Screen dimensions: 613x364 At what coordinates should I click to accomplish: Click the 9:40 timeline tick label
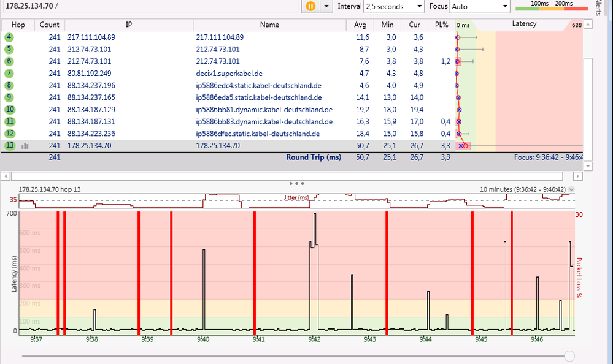(x=203, y=339)
